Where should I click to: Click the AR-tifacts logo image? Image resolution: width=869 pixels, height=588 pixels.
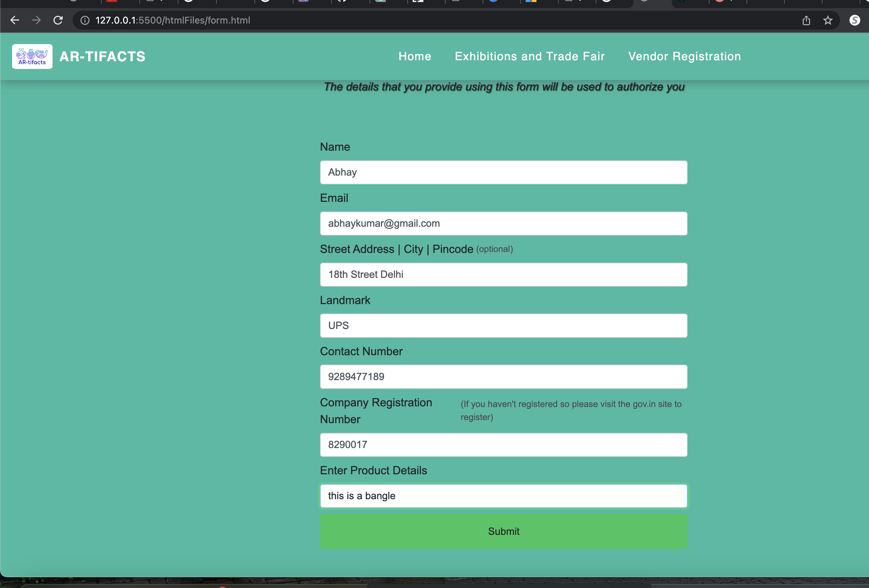click(32, 57)
